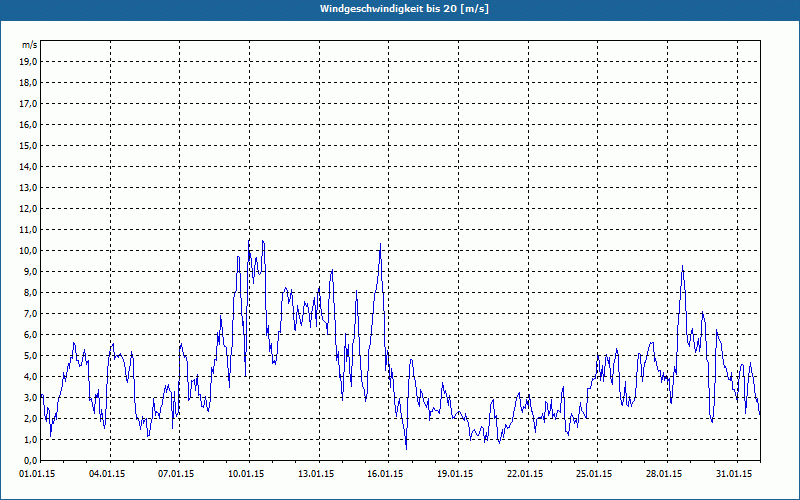Viewport: 800px width, 500px height.
Task: Click the 11,0 y-axis label
Action: [28, 230]
